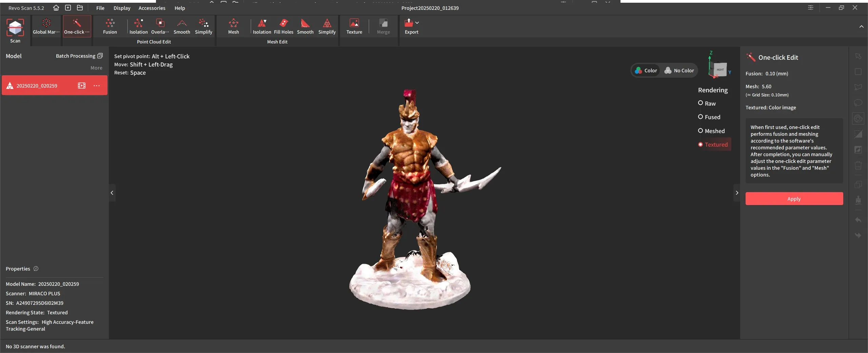The image size is (868, 353).
Task: Click the Merge tool
Action: pyautogui.click(x=383, y=26)
